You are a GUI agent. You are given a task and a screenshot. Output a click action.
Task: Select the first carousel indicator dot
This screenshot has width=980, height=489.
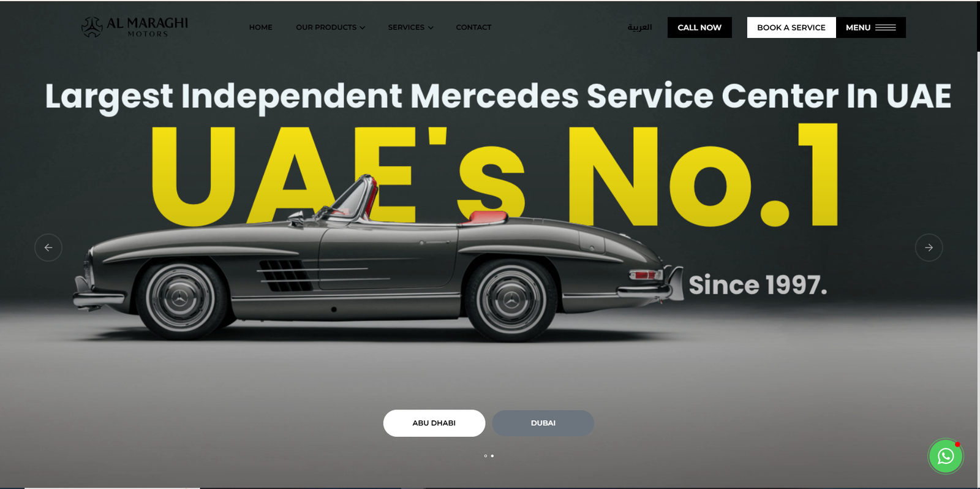click(x=486, y=456)
